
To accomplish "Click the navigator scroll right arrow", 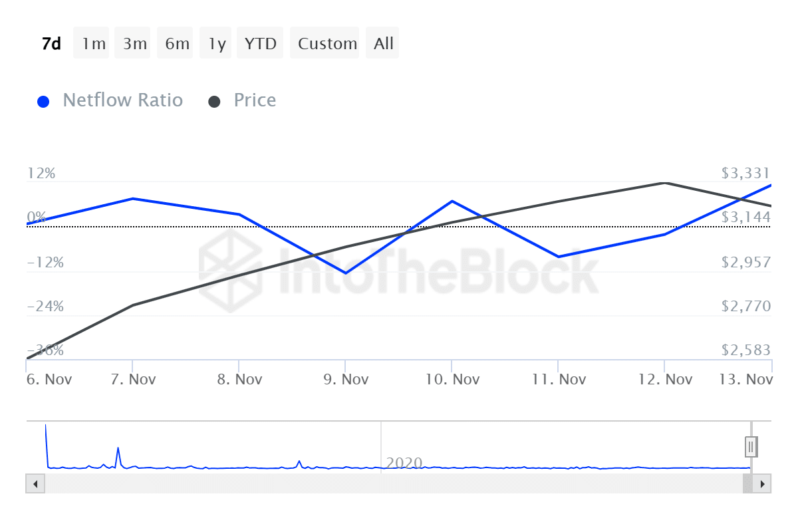I will click(x=763, y=483).
